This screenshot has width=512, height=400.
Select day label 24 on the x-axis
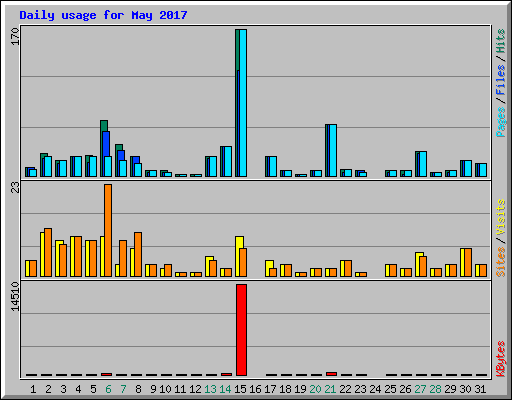coord(375,389)
